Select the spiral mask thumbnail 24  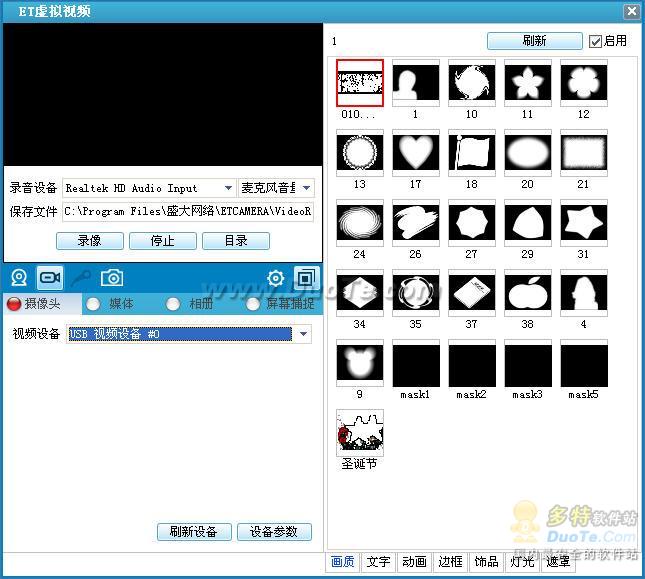tap(360, 222)
